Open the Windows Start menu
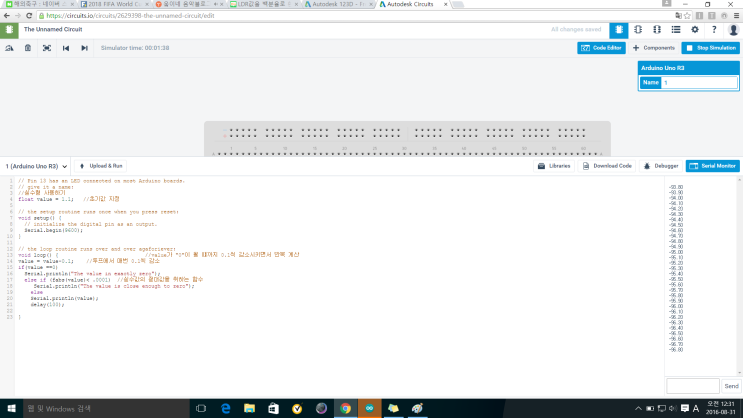The width and height of the screenshot is (743, 418). click(x=11, y=409)
